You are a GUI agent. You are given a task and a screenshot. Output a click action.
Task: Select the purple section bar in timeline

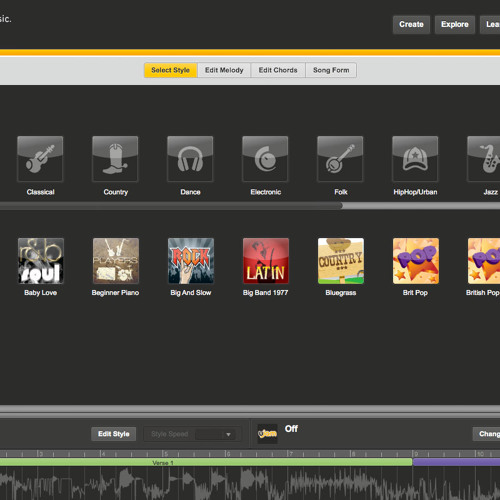click(456, 463)
